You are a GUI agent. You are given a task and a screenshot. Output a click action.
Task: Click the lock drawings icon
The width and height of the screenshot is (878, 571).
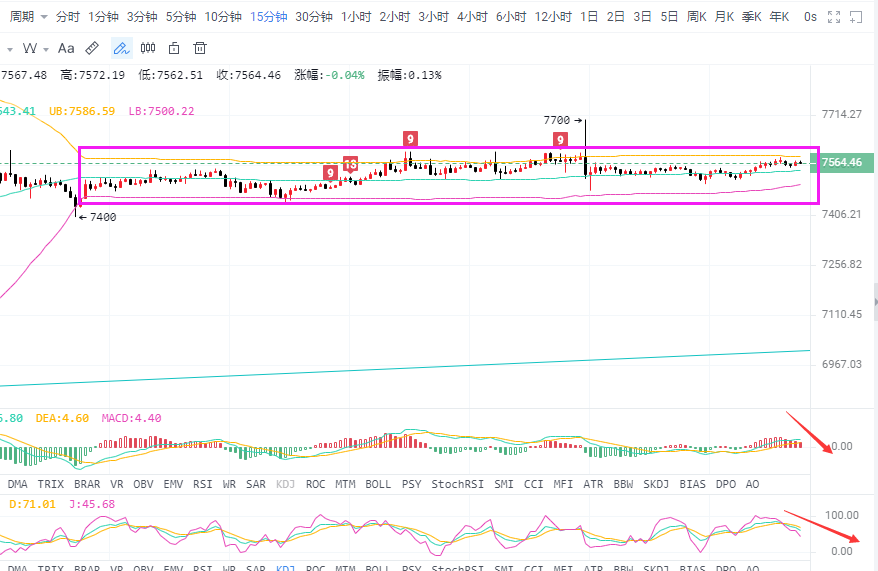tap(174, 49)
